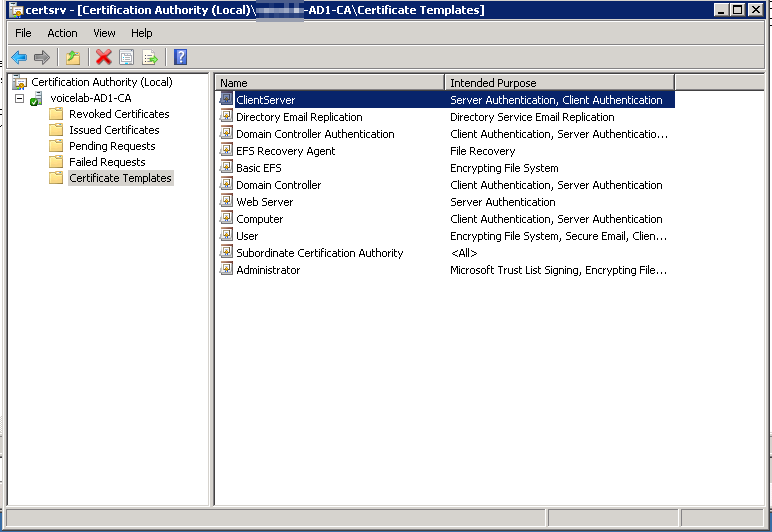Maximize the certsrv window

point(738,9)
